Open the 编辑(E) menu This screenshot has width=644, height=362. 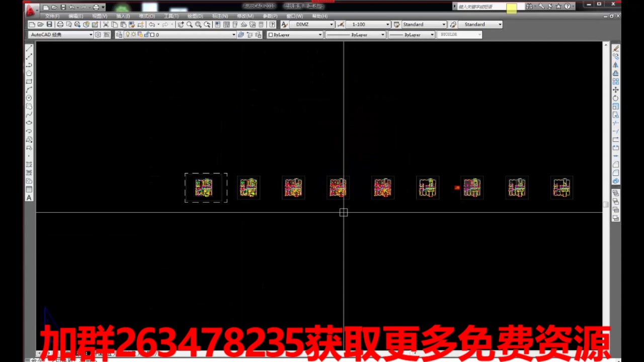pyautogui.click(x=76, y=16)
